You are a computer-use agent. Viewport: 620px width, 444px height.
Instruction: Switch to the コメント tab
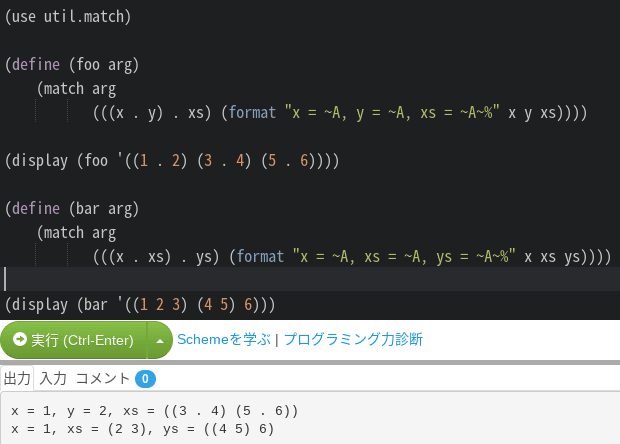102,378
